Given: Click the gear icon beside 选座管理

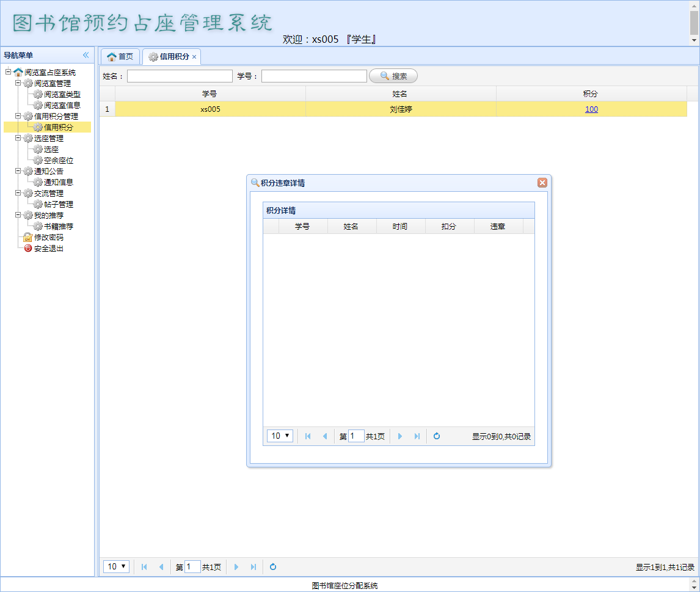Looking at the screenshot, I should tap(27, 138).
